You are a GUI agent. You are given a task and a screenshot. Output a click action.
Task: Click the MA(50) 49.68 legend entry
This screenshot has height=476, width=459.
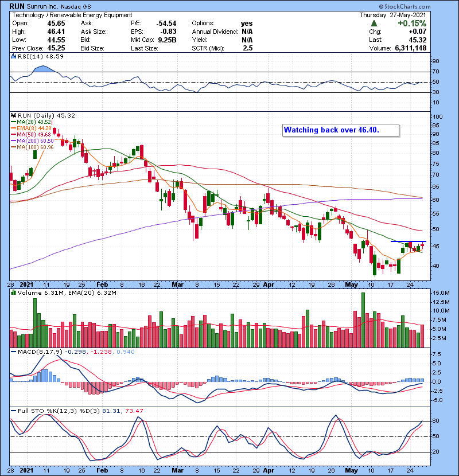click(31, 134)
